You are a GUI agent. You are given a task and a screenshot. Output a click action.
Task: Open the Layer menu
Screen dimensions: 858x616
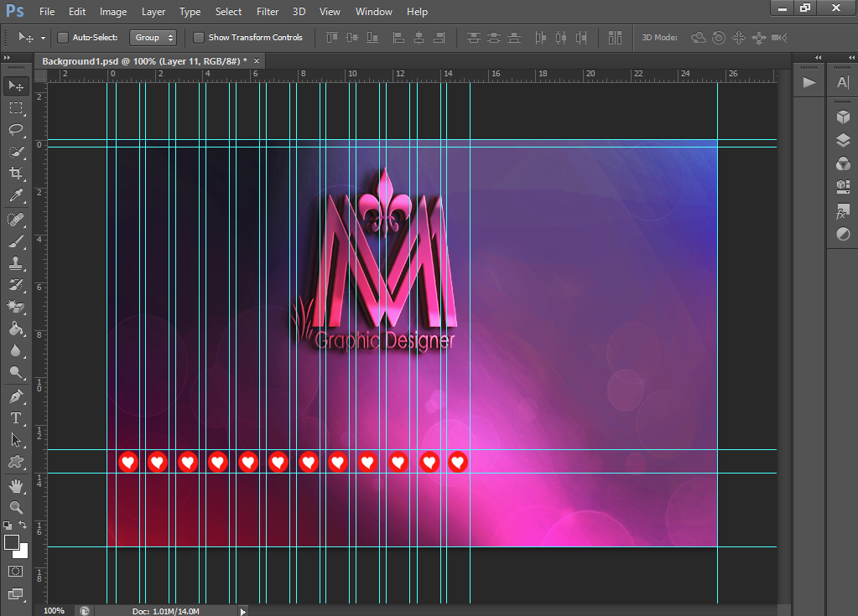tap(153, 12)
